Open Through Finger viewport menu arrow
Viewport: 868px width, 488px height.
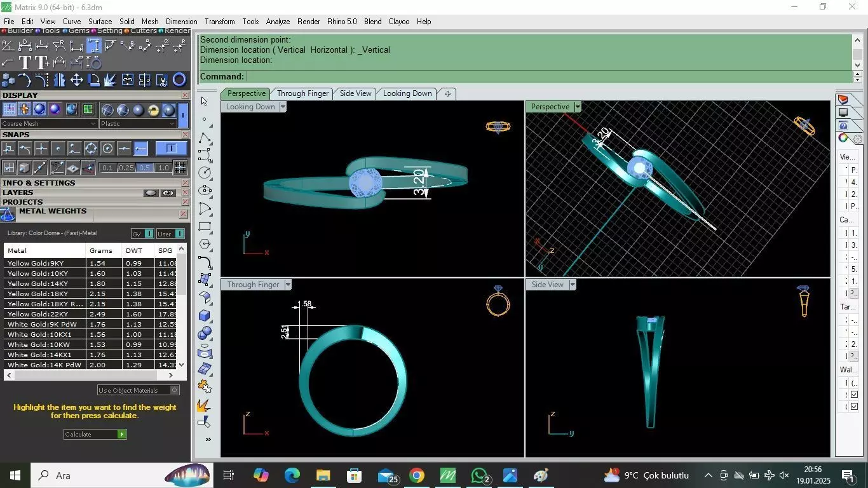point(288,285)
